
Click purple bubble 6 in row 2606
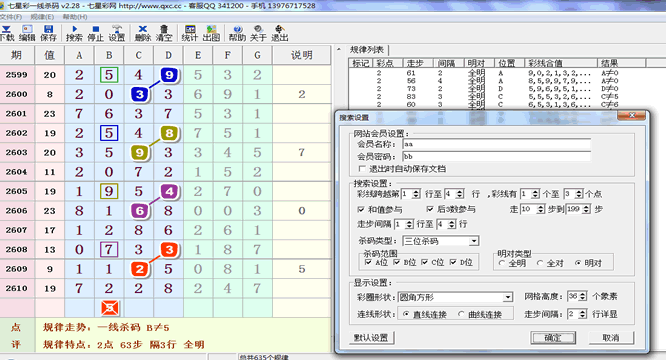point(140,211)
